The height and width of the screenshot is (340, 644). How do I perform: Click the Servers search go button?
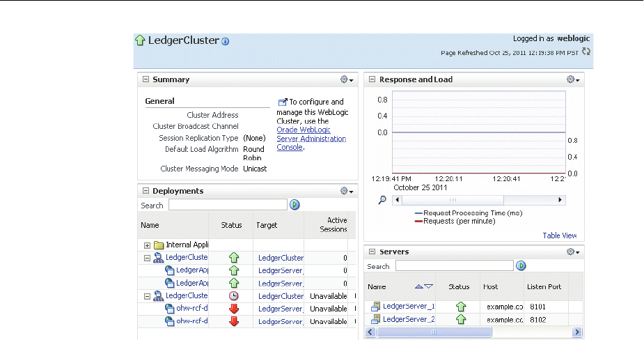pyautogui.click(x=521, y=265)
